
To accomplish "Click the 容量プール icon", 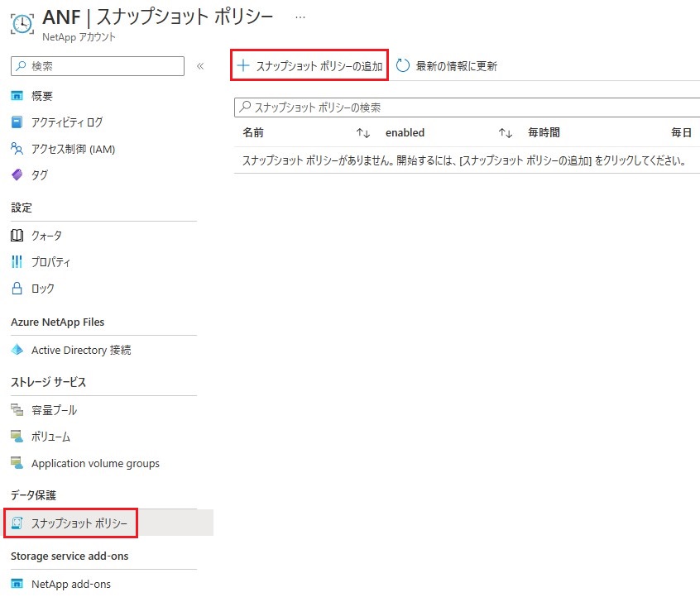I will pos(17,410).
